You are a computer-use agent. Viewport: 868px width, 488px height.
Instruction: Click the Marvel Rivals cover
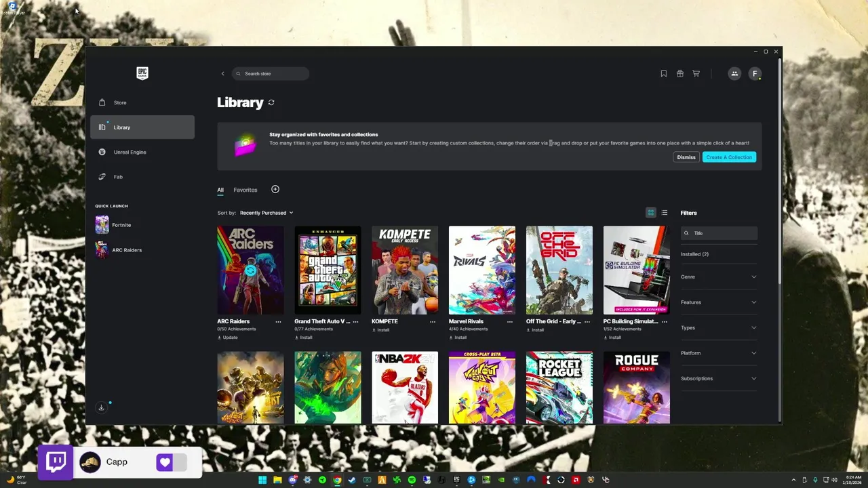pyautogui.click(x=482, y=270)
